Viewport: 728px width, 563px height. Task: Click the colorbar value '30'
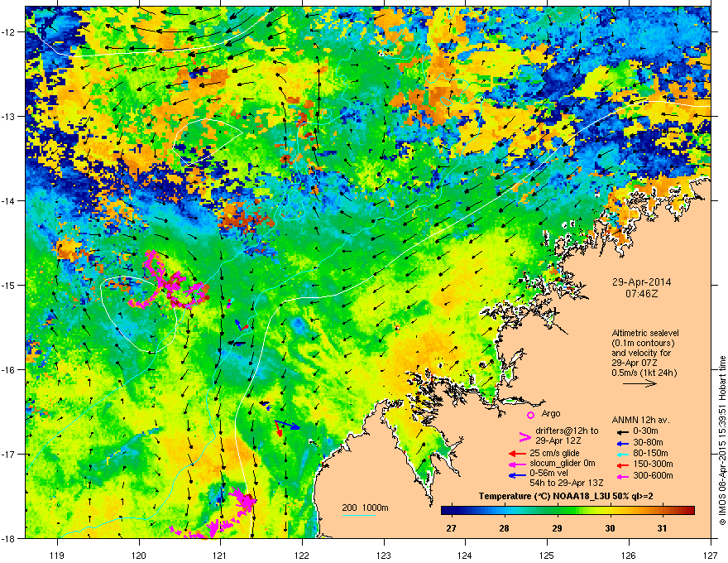tap(610, 528)
